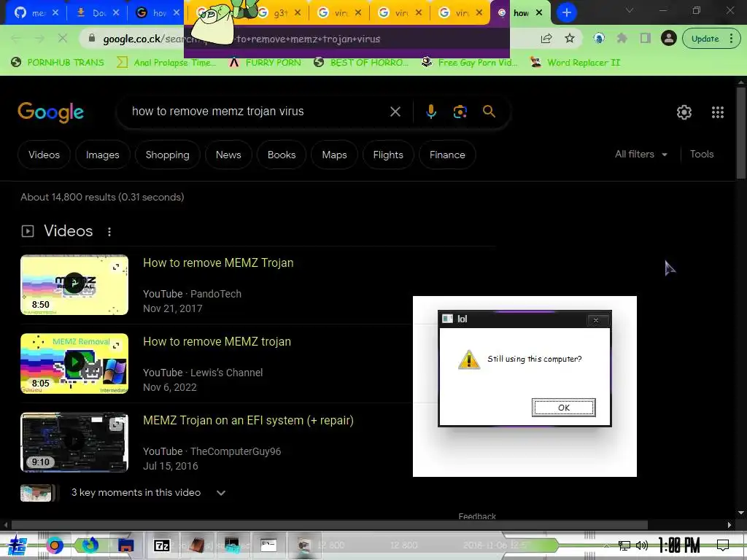The width and height of the screenshot is (747, 560).
Task: Open the Chrome three-dot menu
Action: [x=731, y=39]
